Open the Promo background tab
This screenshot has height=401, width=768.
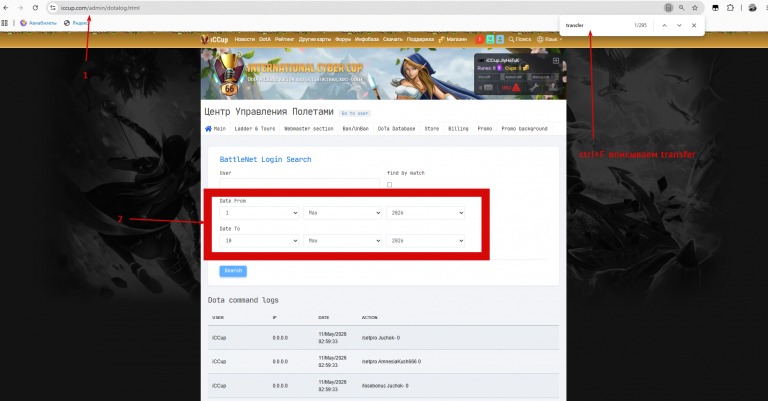coord(524,129)
